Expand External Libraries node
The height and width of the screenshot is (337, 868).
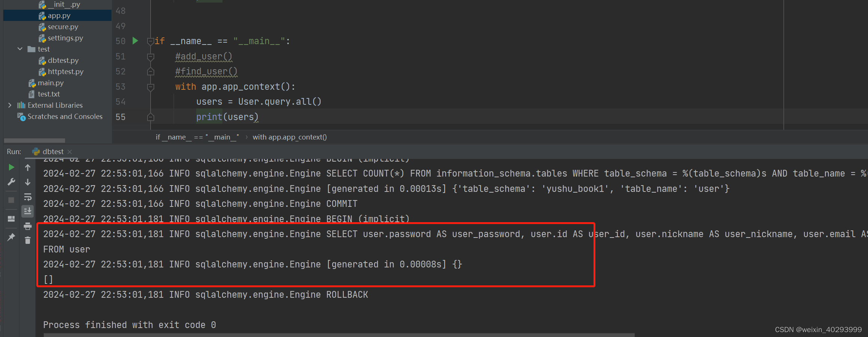click(x=10, y=105)
